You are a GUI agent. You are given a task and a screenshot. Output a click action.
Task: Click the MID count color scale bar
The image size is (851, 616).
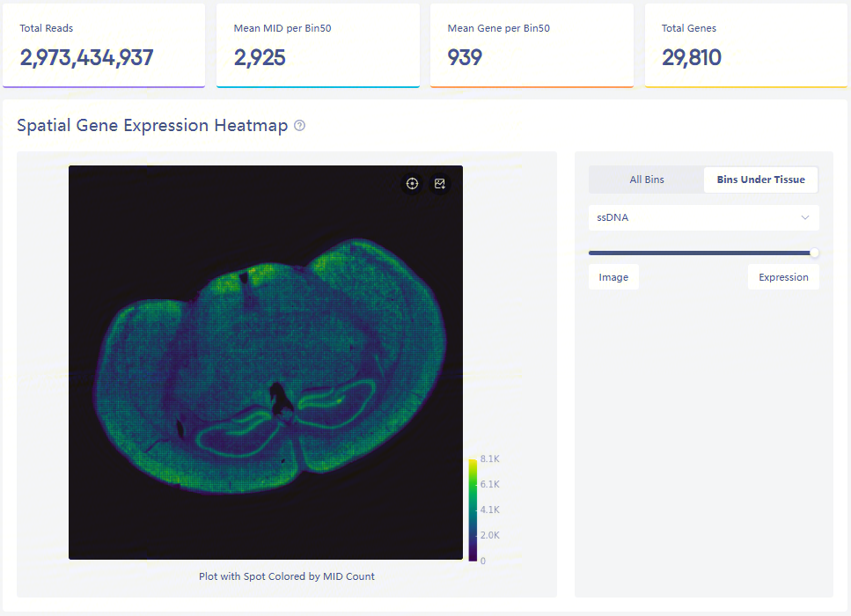[x=473, y=510]
